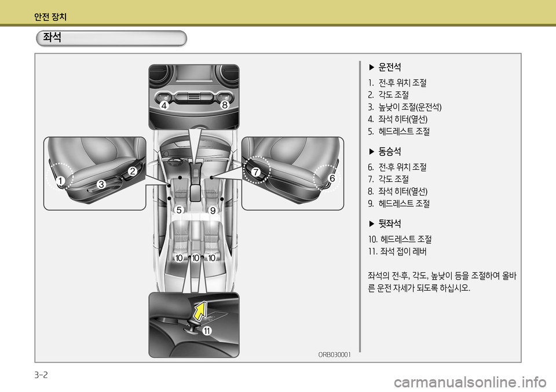Select list item 5. 헤드레스트 조절

point(399,131)
